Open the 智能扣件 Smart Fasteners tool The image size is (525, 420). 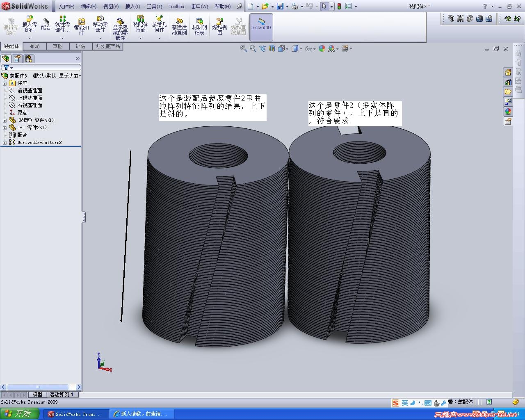(81, 26)
